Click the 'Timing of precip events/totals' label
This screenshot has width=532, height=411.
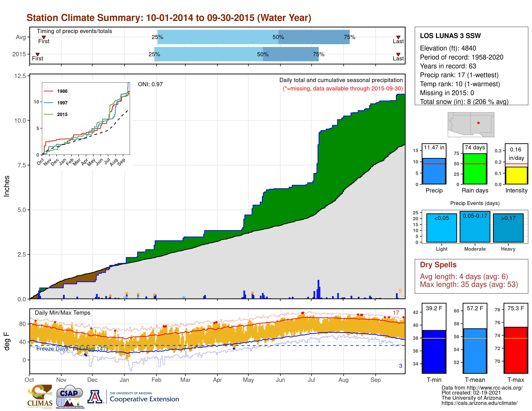click(x=74, y=31)
